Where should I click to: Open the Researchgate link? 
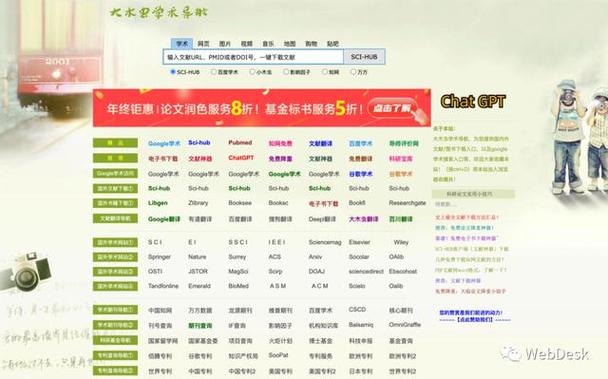[407, 203]
